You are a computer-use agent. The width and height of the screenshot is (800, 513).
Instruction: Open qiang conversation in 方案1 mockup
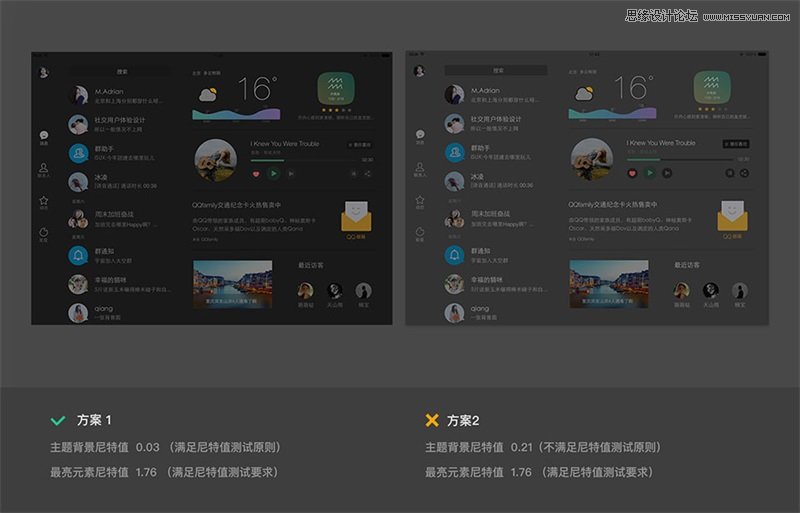[120, 312]
